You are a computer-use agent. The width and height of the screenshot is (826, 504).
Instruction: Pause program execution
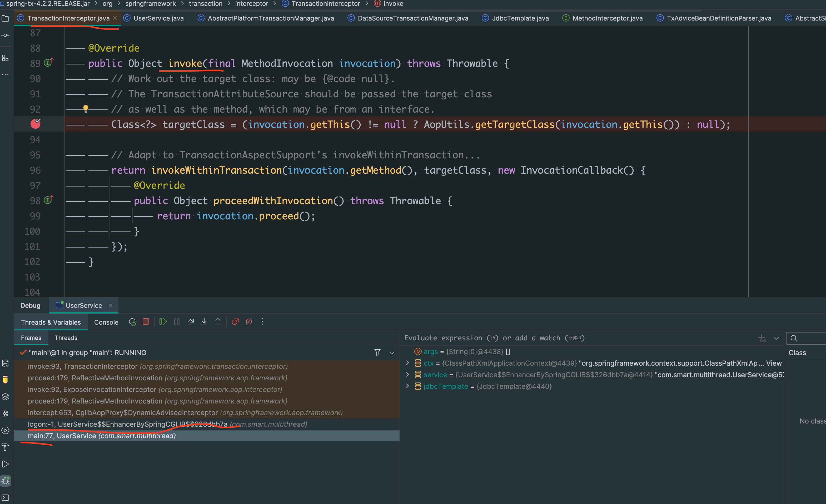(x=177, y=322)
